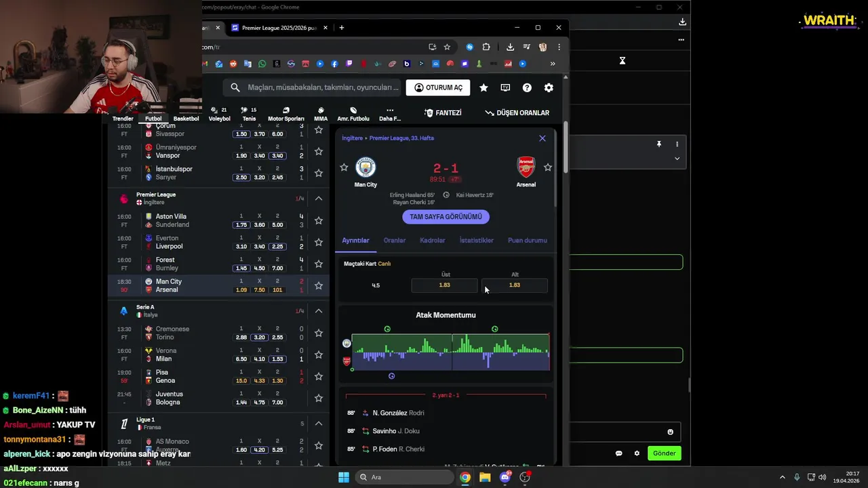Open chat settings gear in chat window

point(637,453)
